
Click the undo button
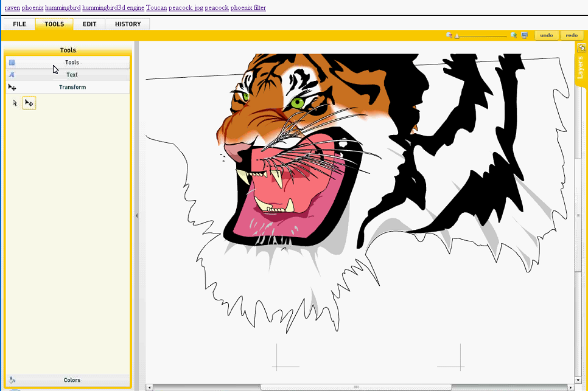point(547,35)
